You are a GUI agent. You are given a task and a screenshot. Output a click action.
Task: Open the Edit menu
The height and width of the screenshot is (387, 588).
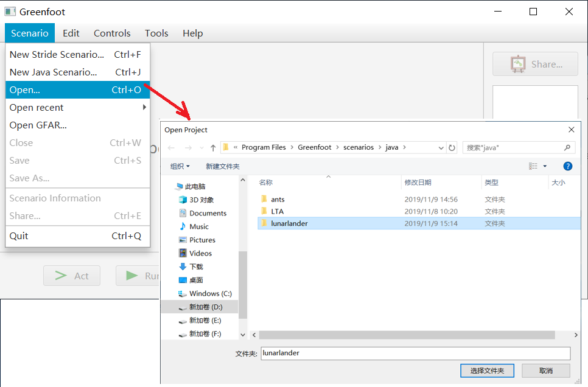coord(71,33)
